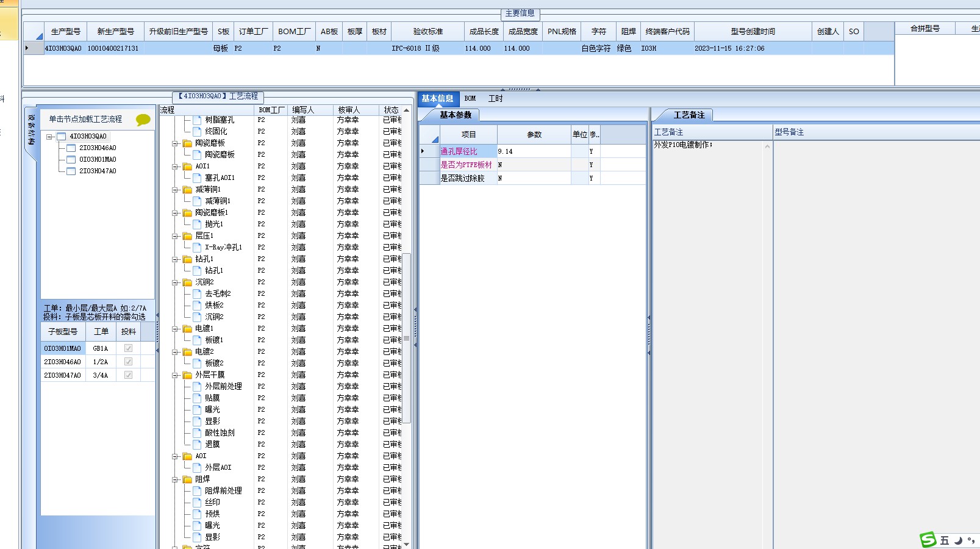The height and width of the screenshot is (549, 980).
Task: Collapse the 电镀2 process group
Action: click(x=175, y=352)
